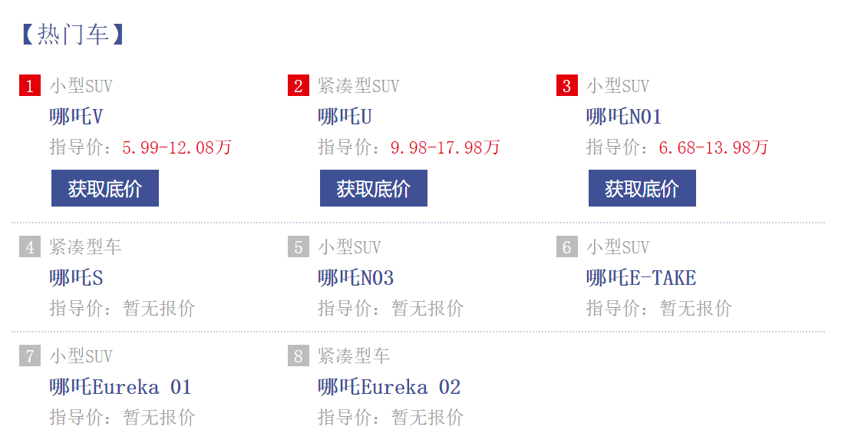Open the 哪吒E-TAKE model page
Viewport: 868px width, 440px height.
click(641, 278)
